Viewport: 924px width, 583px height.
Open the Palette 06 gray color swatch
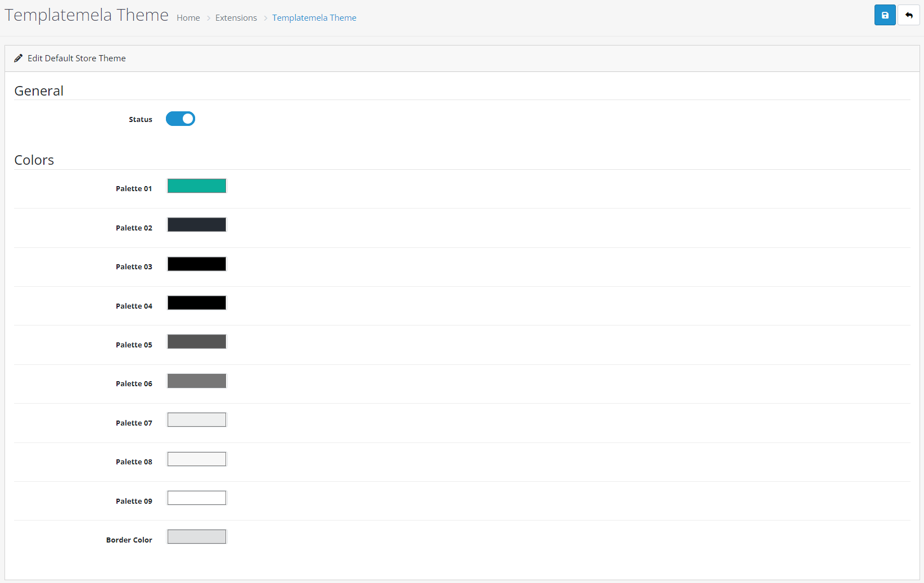(x=197, y=381)
